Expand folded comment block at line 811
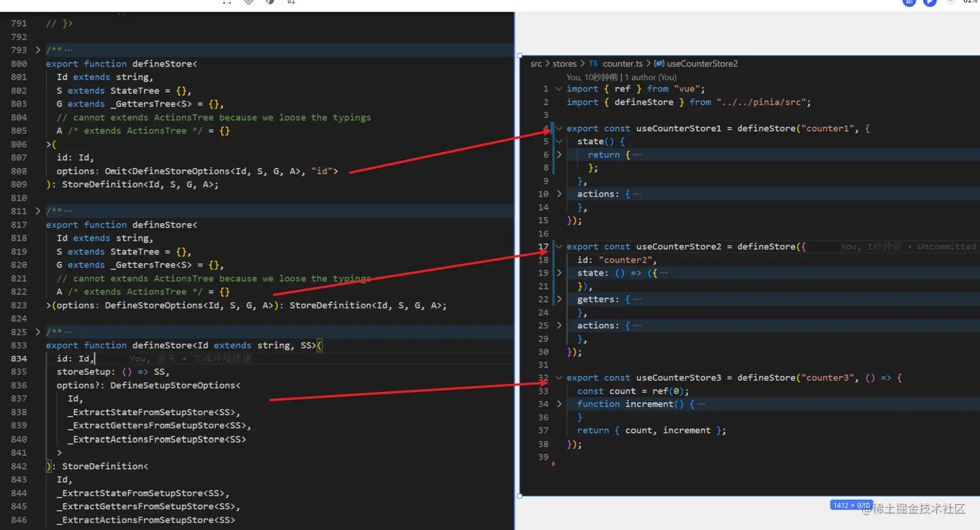The height and width of the screenshot is (530, 980). 38,211
